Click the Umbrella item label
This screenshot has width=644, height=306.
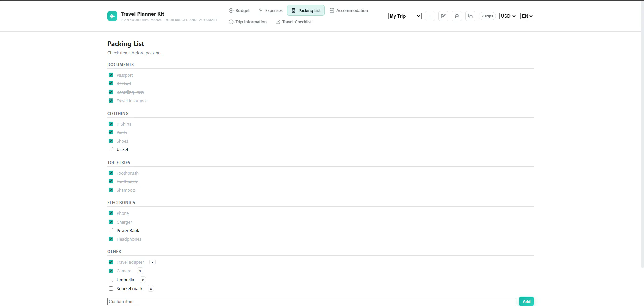[x=125, y=280]
